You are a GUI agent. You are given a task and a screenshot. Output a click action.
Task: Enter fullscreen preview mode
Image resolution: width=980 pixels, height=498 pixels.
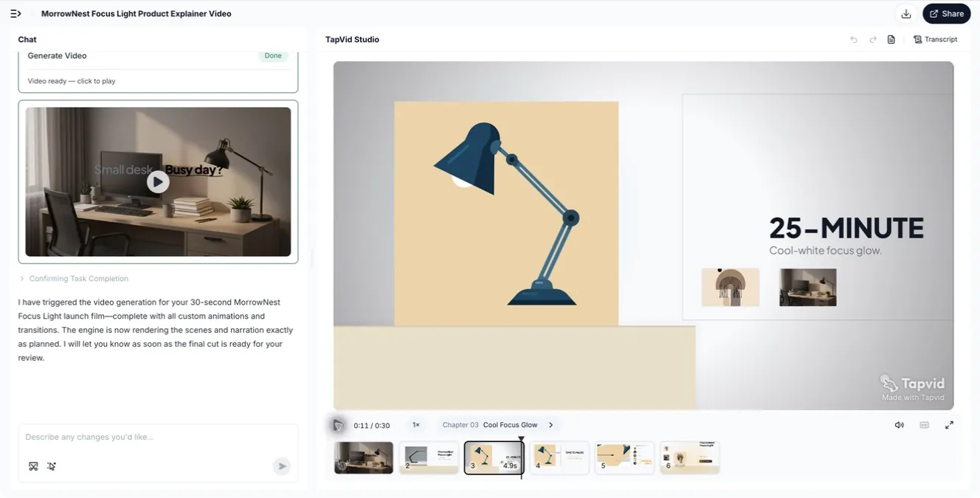click(x=949, y=425)
